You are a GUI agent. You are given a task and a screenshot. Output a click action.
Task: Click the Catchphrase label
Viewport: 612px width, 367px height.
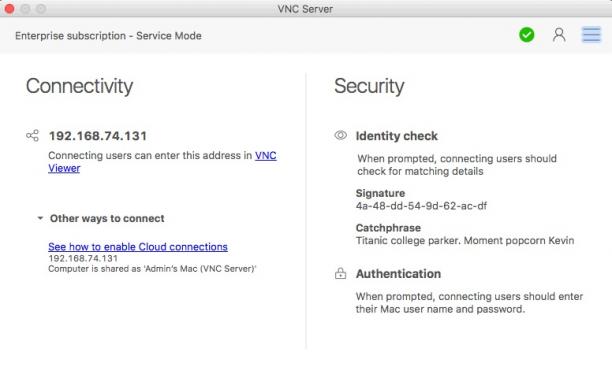click(388, 228)
